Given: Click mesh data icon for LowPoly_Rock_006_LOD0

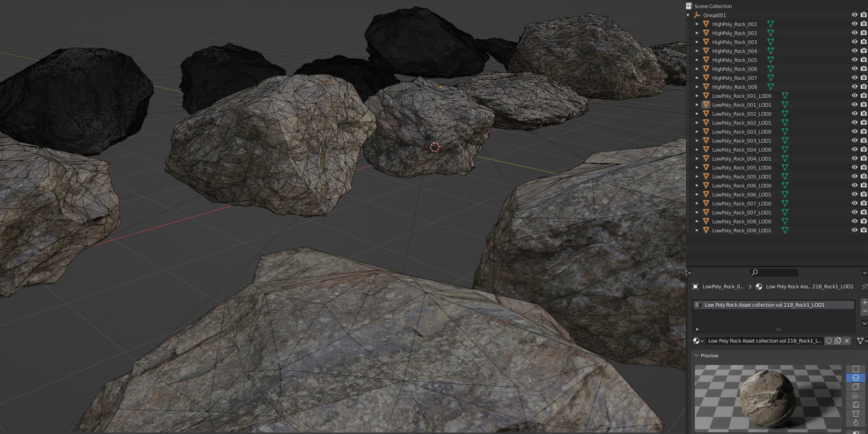Looking at the screenshot, I should click(x=785, y=186).
